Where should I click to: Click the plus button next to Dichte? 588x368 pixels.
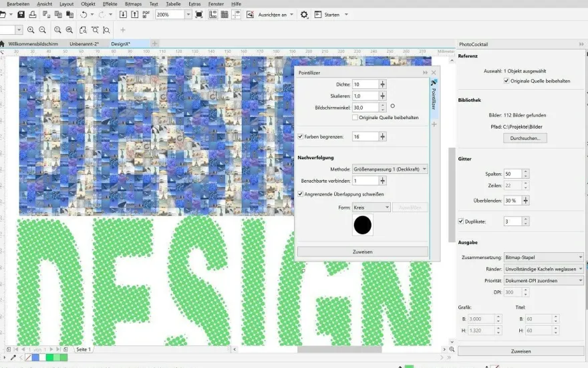(382, 84)
